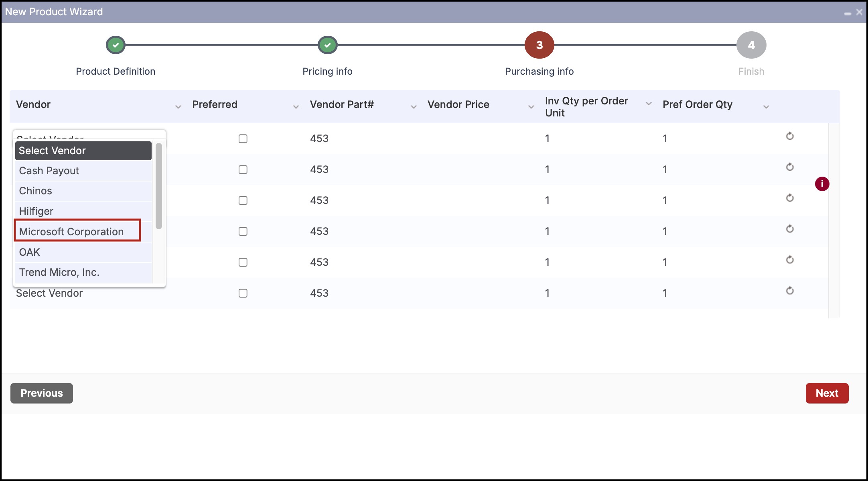The height and width of the screenshot is (481, 868).
Task: Tick Preferred checkbox in first row
Action: [x=243, y=139]
